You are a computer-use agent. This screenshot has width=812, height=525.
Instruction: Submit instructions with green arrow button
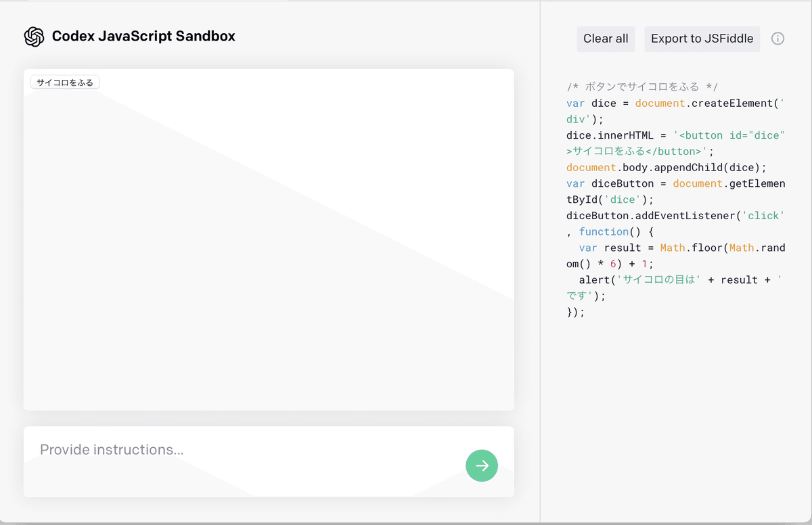pyautogui.click(x=482, y=465)
